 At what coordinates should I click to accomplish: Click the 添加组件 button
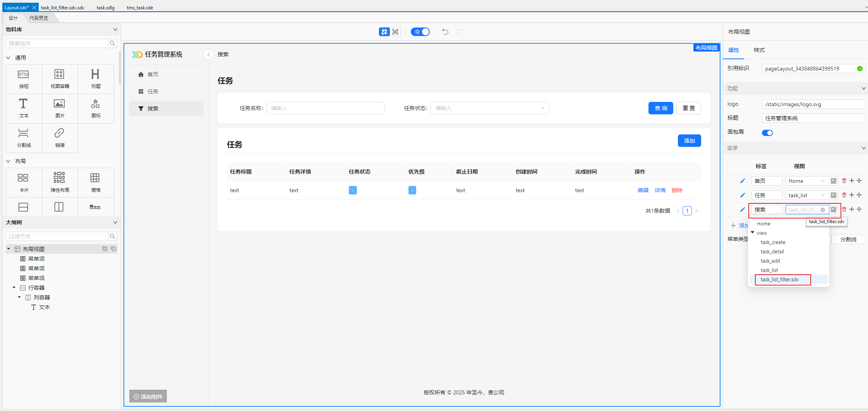tap(148, 396)
